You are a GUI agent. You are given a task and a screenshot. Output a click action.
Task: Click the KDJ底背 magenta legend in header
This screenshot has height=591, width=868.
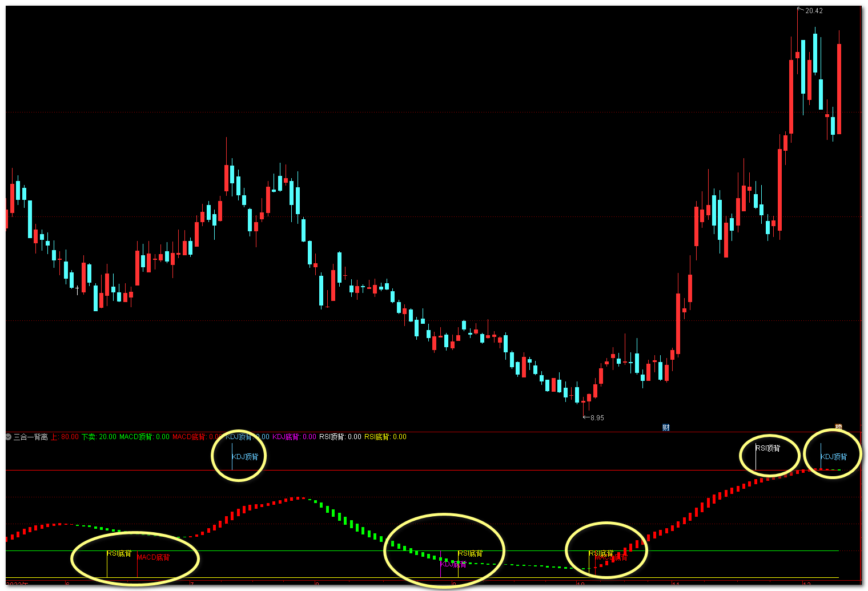pyautogui.click(x=294, y=437)
